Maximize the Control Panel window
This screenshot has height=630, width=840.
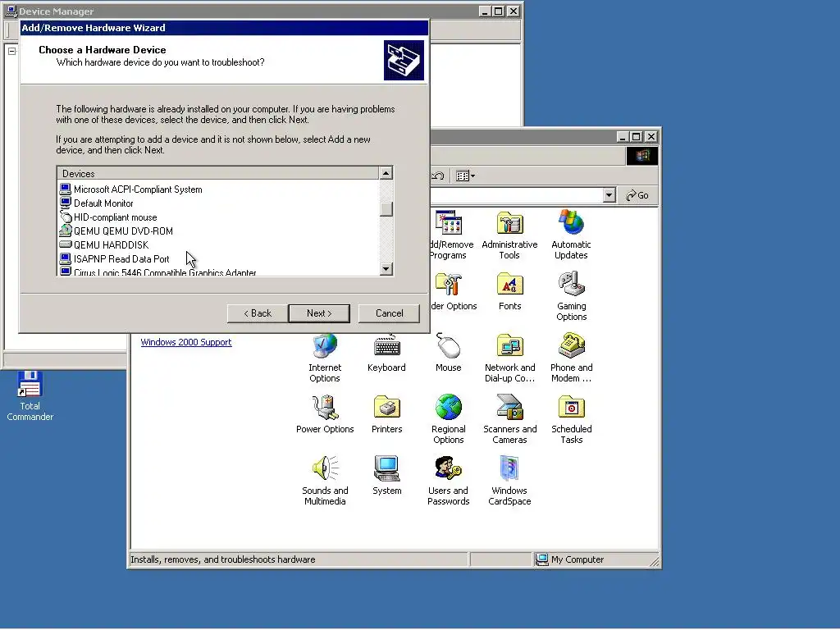coord(636,137)
